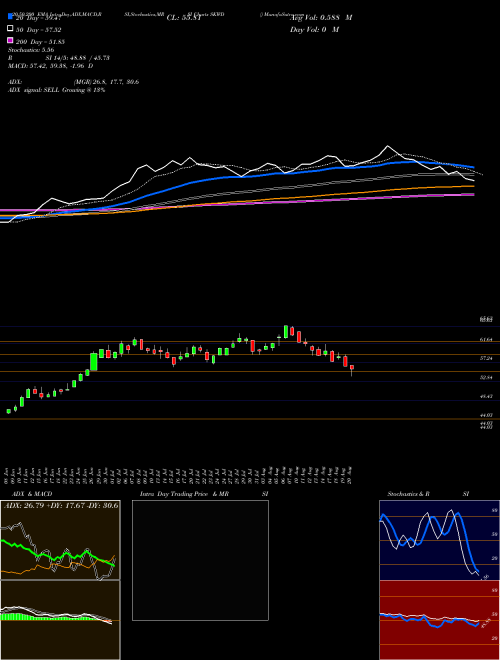Click the Stochastics & RSI heading

pos(428,494)
